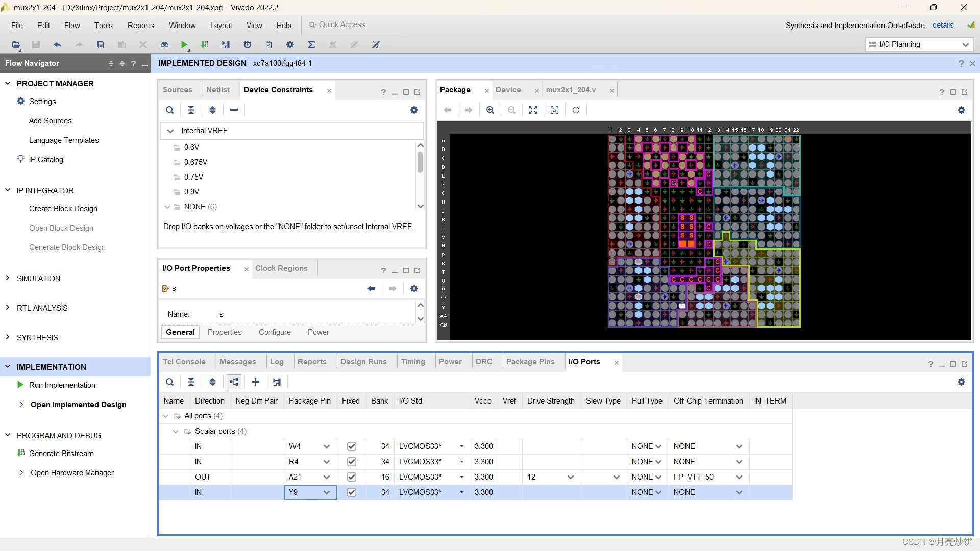The height and width of the screenshot is (551, 980).
Task: Open Language Templates
Action: pos(64,140)
